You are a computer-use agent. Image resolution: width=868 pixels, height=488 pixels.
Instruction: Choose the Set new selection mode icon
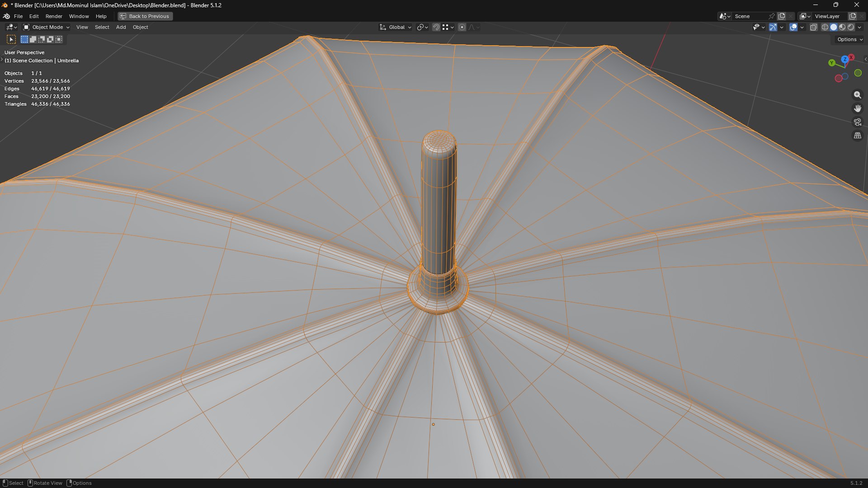point(24,39)
